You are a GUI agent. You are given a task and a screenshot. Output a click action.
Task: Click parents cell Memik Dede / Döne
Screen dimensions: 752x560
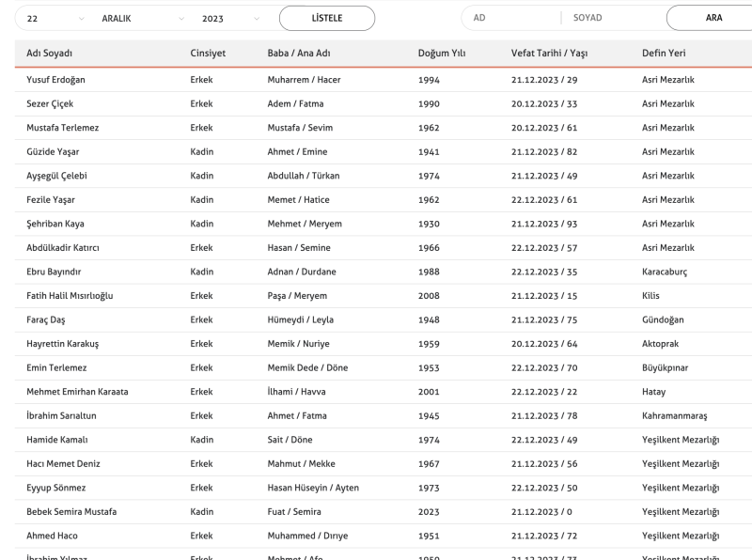(x=308, y=367)
